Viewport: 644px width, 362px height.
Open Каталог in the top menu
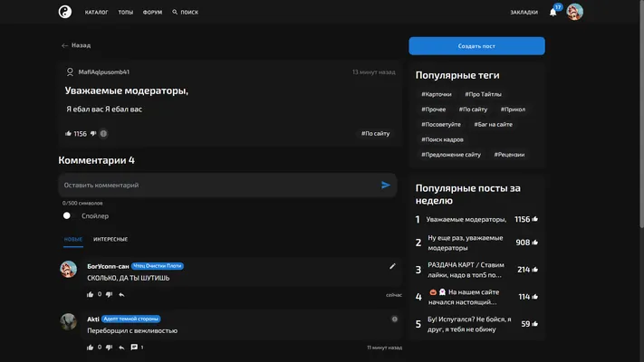[x=97, y=13]
